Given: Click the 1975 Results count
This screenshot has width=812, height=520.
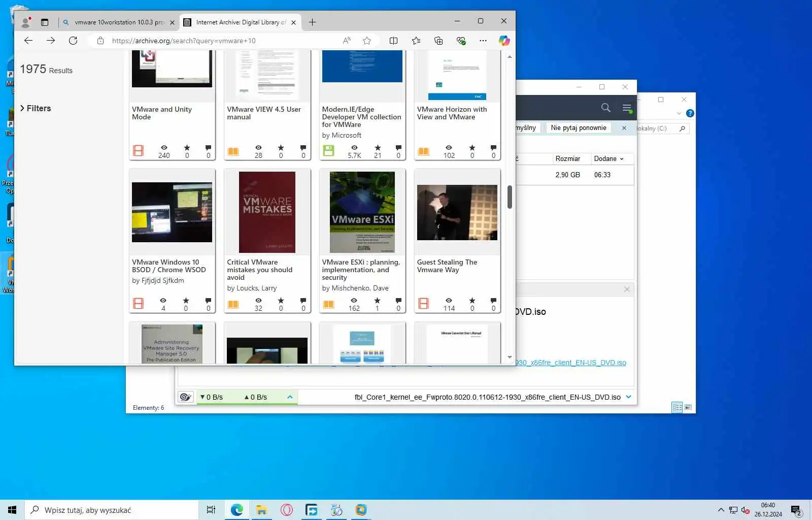Looking at the screenshot, I should coord(46,69).
